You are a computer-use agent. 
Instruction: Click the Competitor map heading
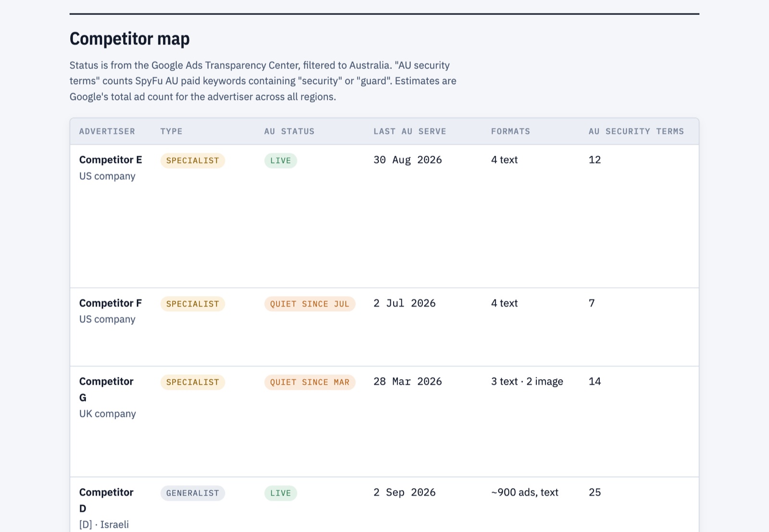coord(130,38)
